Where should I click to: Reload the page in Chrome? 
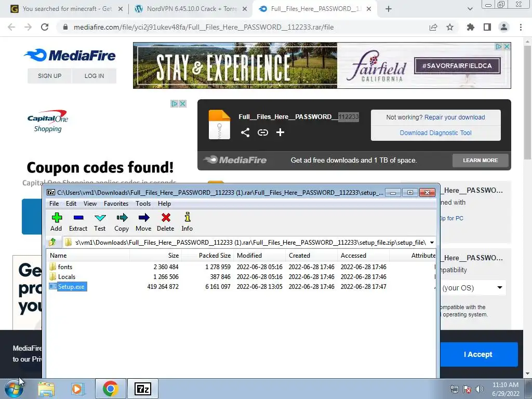(x=45, y=27)
